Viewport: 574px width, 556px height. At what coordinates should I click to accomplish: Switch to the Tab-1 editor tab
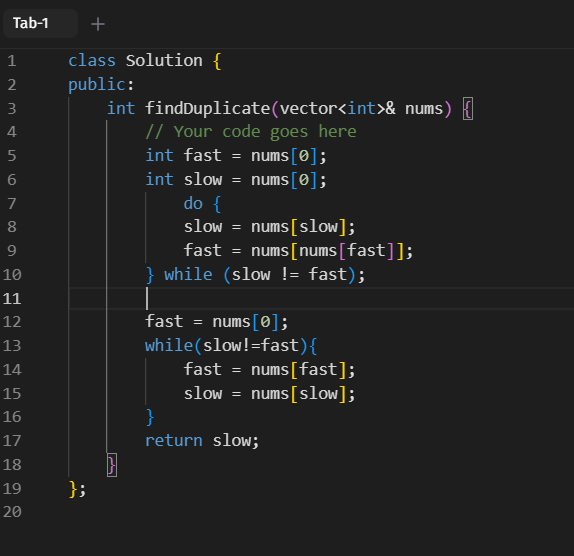[40, 23]
